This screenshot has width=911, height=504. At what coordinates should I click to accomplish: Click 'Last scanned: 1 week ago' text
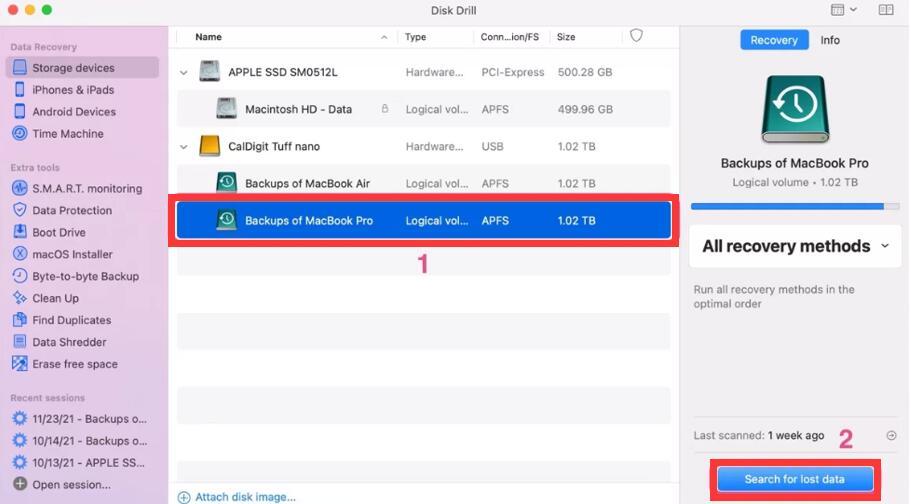(758, 435)
